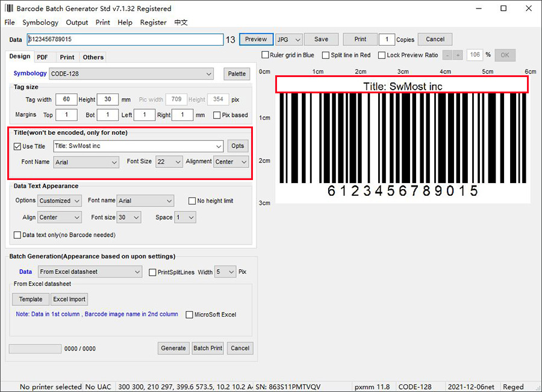This screenshot has height=392, width=542.
Task: Click the Right margin field
Action: point(182,115)
